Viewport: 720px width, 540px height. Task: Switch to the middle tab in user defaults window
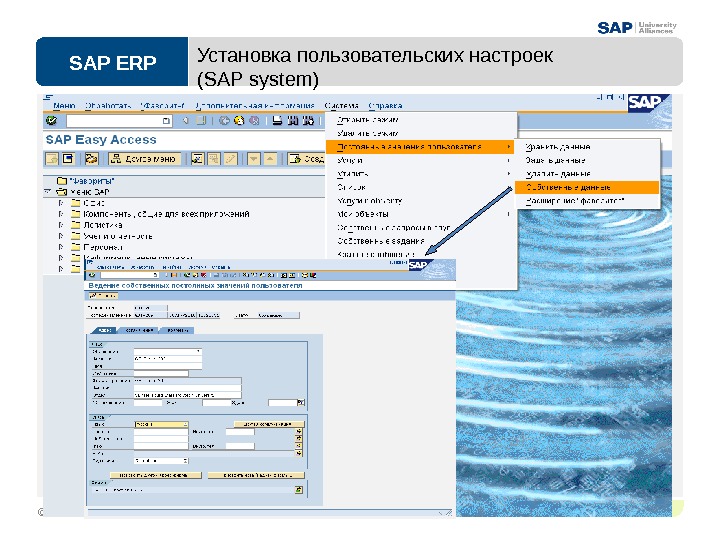tap(139, 330)
